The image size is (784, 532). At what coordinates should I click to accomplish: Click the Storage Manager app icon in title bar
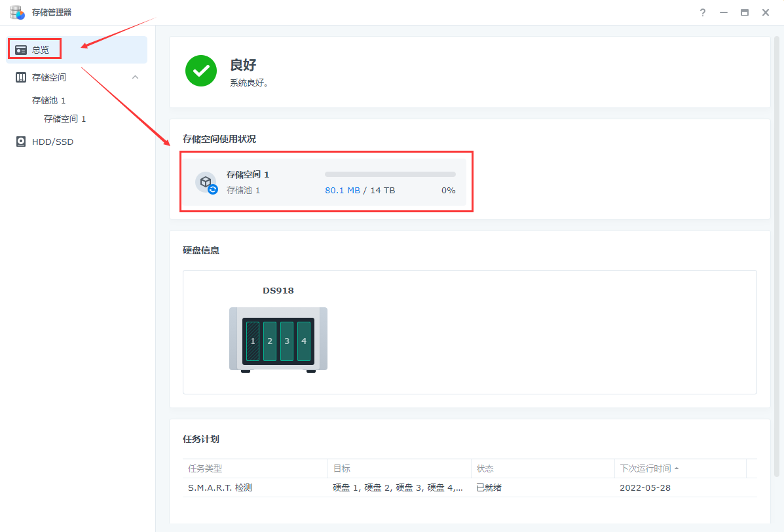tap(18, 12)
